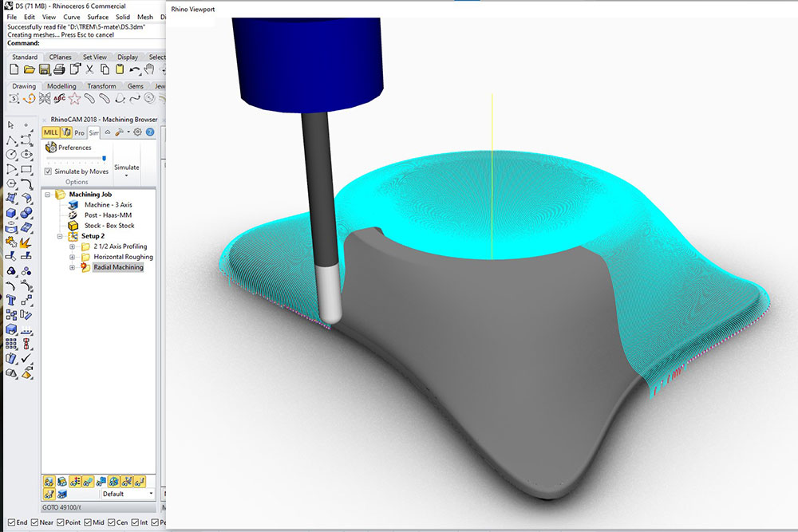Click the simulation speed slider handle
Image resolution: width=798 pixels, height=532 pixels.
104,159
